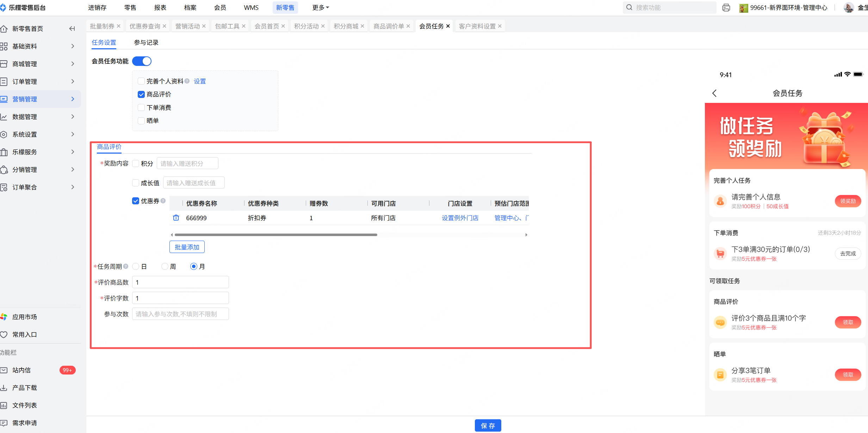Viewport: 868px width, 433px height.
Task: Click the back arrow in phone preview
Action: click(714, 93)
